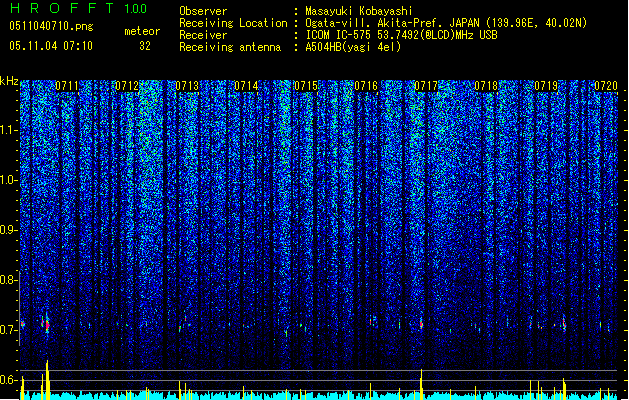
Task: Click the yellow intensity peak at 0717
Action: tap(421, 384)
